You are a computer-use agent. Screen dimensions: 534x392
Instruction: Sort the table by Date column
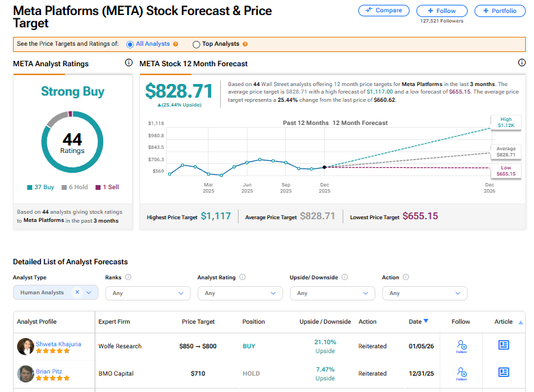[x=418, y=322]
